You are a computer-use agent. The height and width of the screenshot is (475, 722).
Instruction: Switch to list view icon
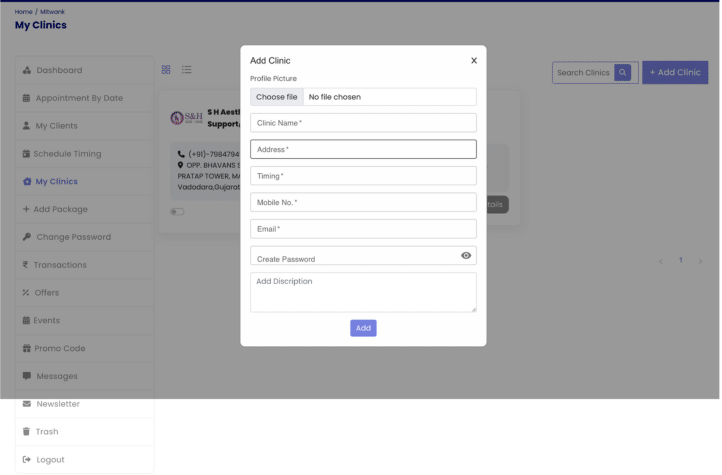tap(187, 70)
